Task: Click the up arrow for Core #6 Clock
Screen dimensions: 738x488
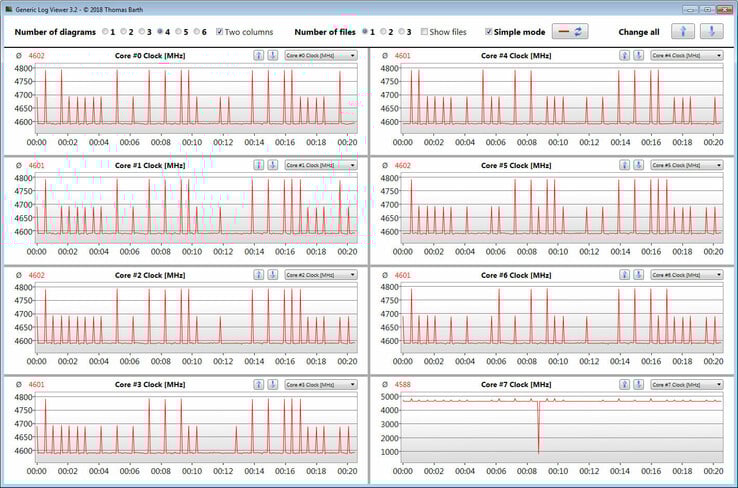Action: (624, 275)
